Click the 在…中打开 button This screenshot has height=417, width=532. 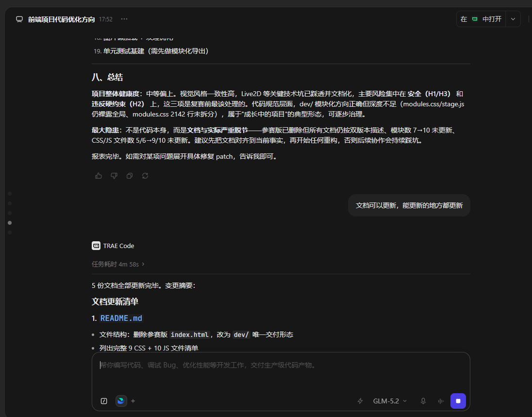pos(481,19)
